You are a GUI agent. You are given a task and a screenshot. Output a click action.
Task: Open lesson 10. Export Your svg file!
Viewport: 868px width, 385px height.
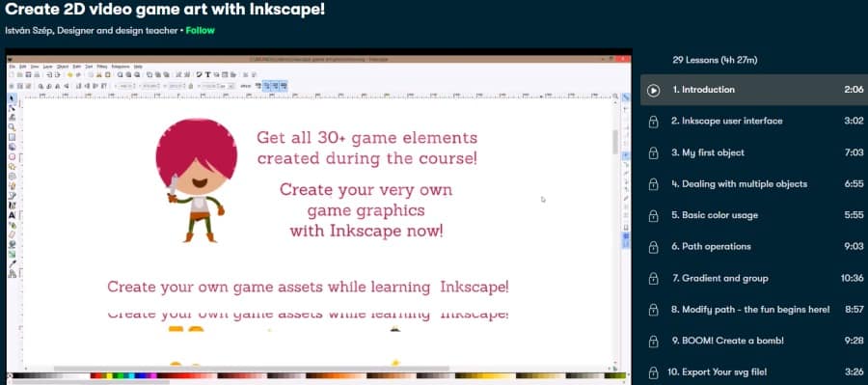coord(754,372)
